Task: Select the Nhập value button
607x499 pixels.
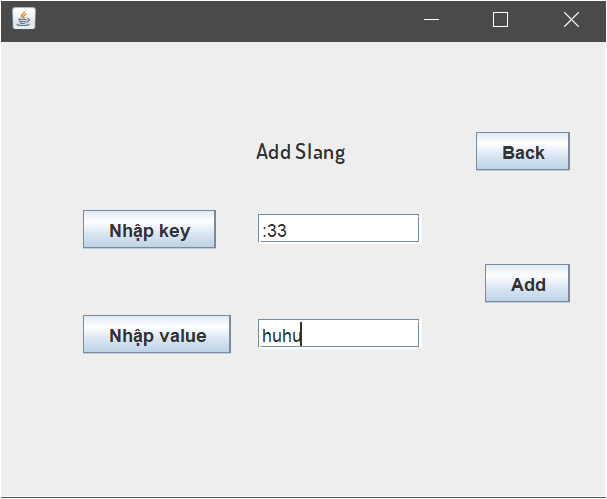Action: [x=157, y=334]
